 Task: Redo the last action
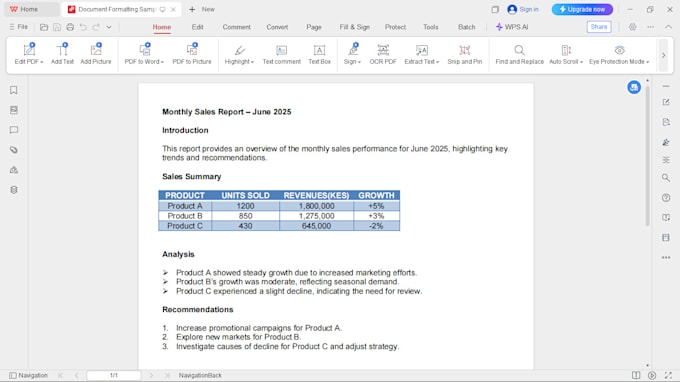click(96, 27)
